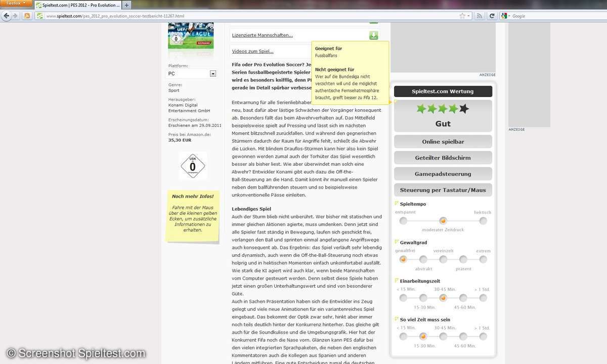Select the Spieltest.com PES 2012 tab
Screen dimensions: 607x364
(x=78, y=5)
